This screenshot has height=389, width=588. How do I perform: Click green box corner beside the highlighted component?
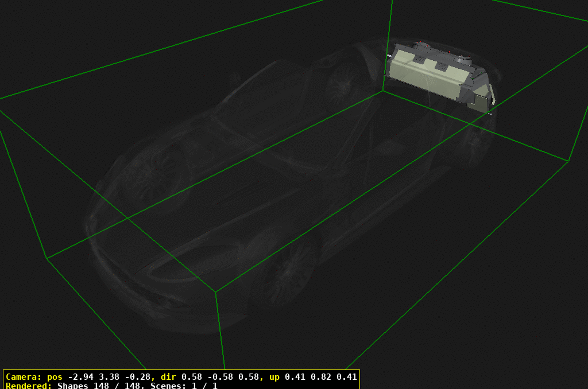[384, 90]
